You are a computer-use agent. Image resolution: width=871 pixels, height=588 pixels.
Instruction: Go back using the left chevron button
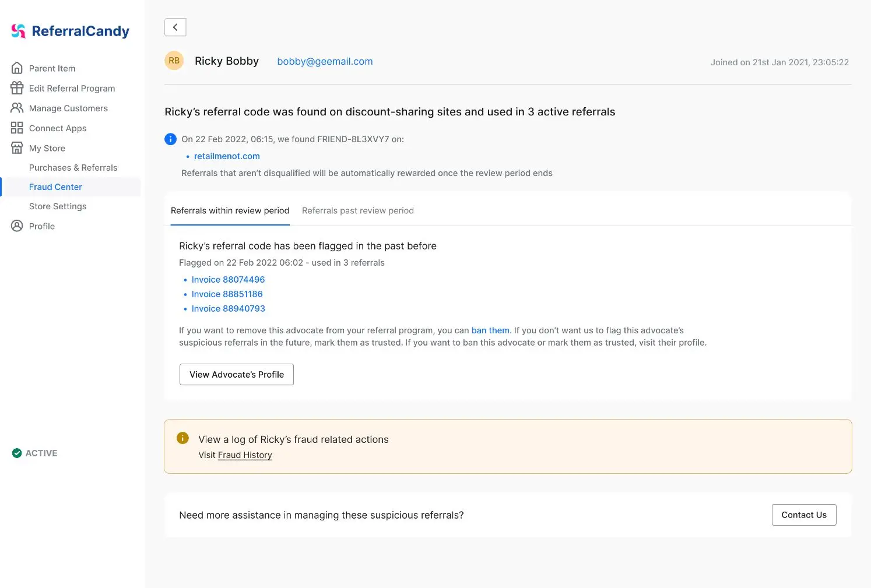pos(175,27)
